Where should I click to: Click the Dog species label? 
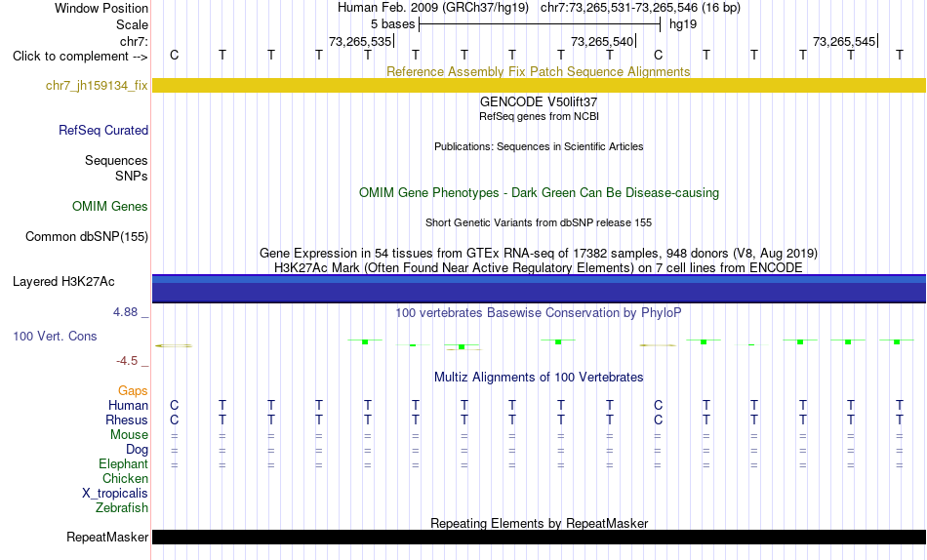click(x=137, y=450)
